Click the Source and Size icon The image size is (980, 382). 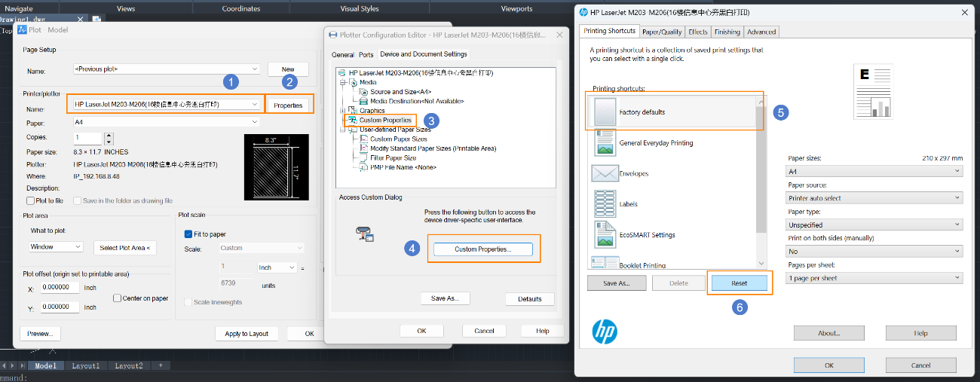click(x=364, y=91)
